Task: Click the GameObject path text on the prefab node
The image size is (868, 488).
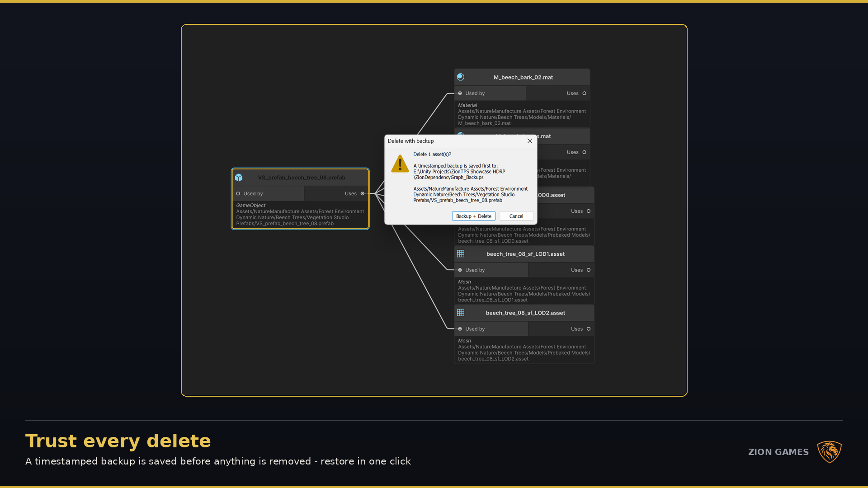Action: (300, 217)
